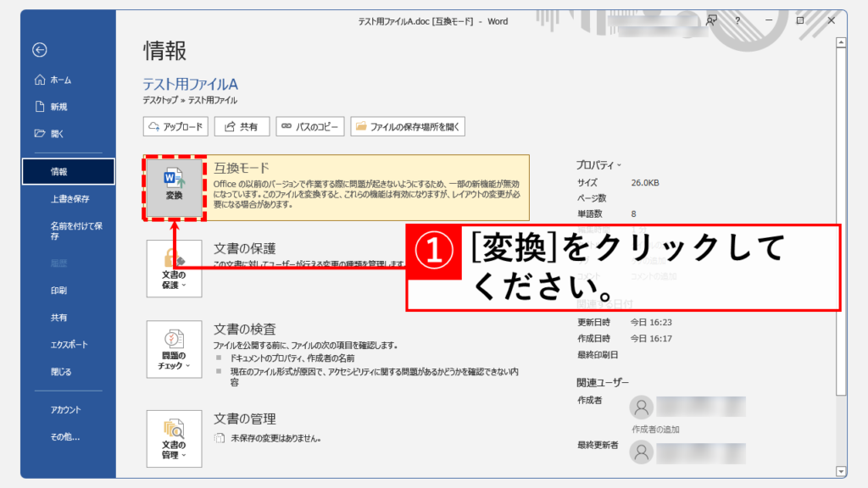Open the 文書の保護 (Protect Document) dropdown
The width and height of the screenshot is (868, 488).
click(x=174, y=268)
